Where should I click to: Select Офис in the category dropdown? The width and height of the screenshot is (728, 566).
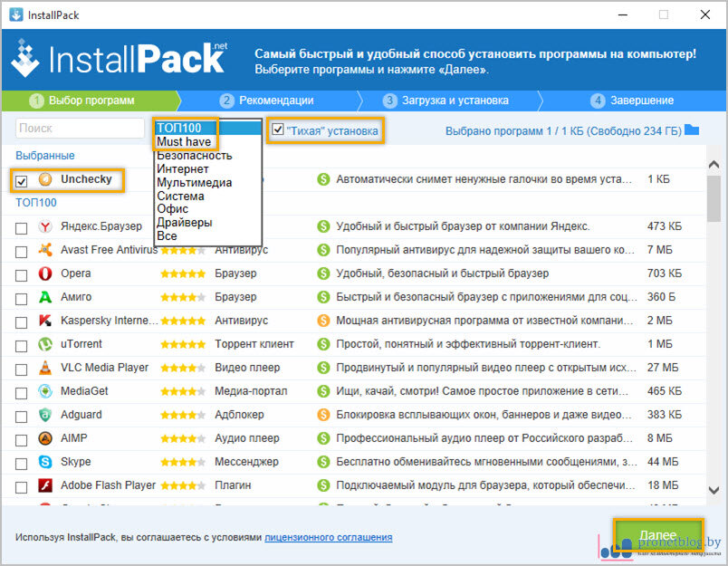tap(208, 209)
